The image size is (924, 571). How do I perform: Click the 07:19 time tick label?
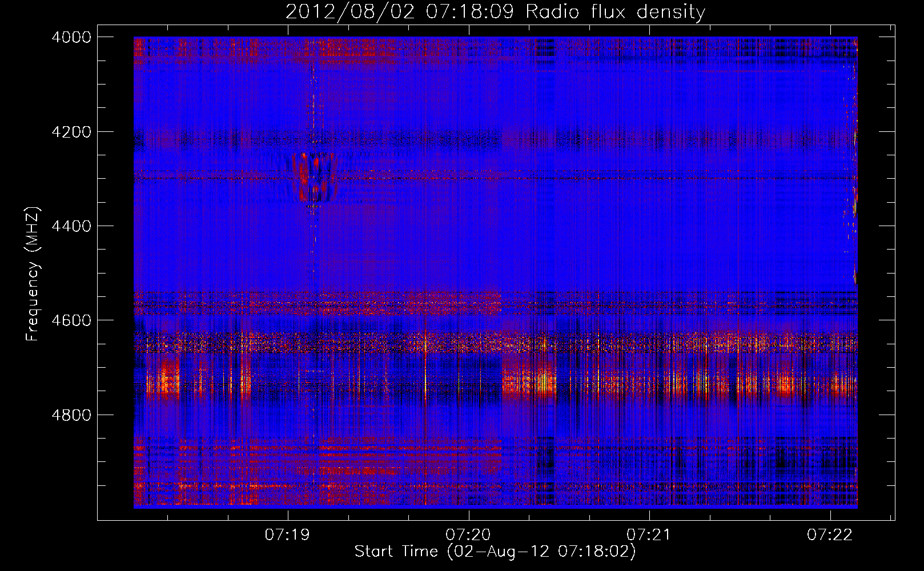point(287,535)
